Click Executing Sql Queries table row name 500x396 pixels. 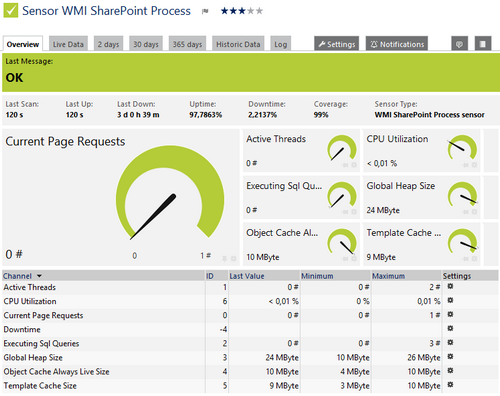coord(41,343)
